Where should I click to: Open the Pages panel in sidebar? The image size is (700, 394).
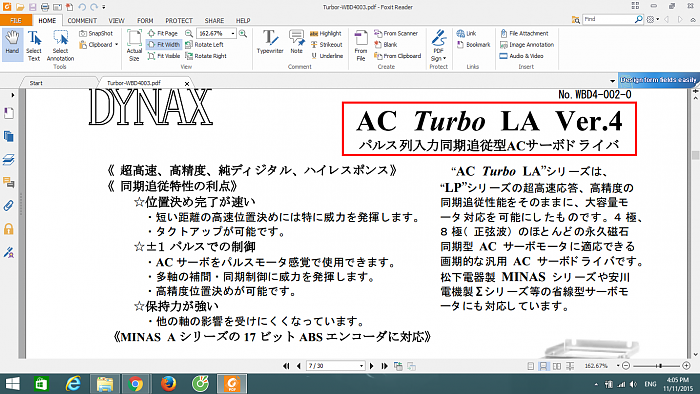pos(8,136)
